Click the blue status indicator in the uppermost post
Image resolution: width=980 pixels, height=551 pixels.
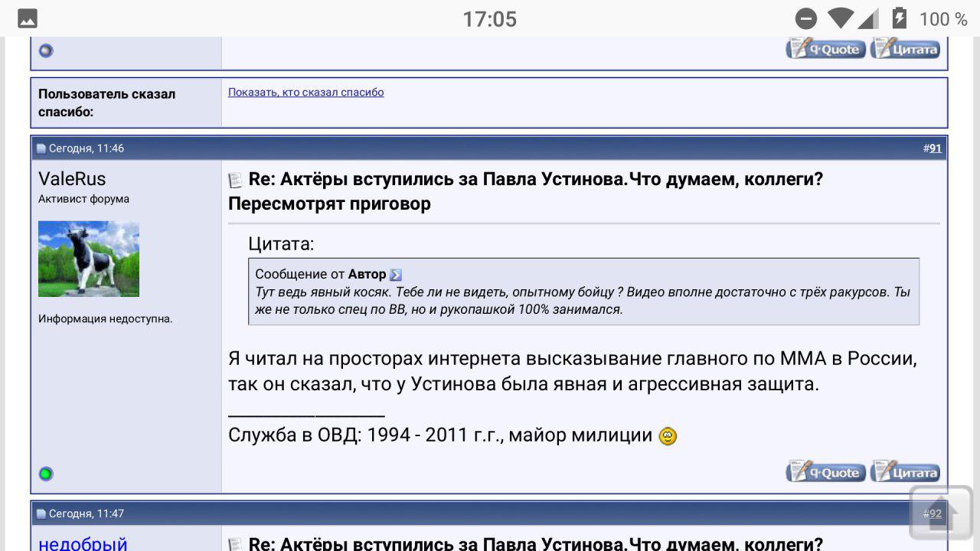click(46, 51)
